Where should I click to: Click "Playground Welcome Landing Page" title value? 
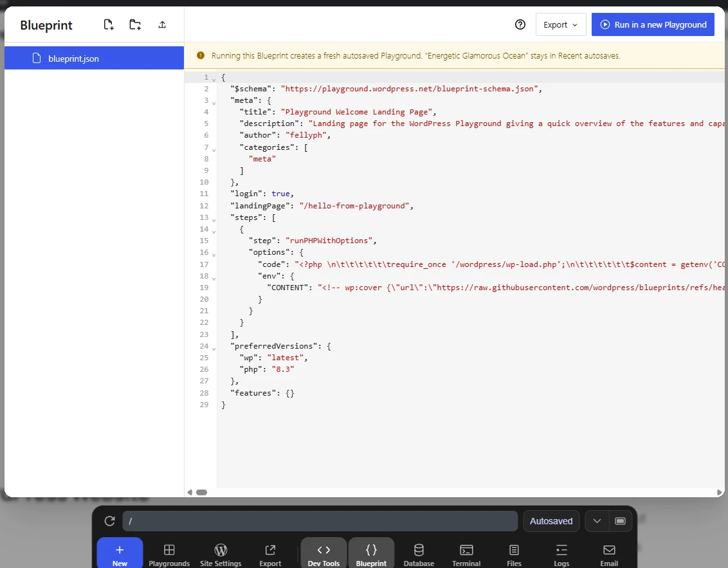click(x=356, y=112)
